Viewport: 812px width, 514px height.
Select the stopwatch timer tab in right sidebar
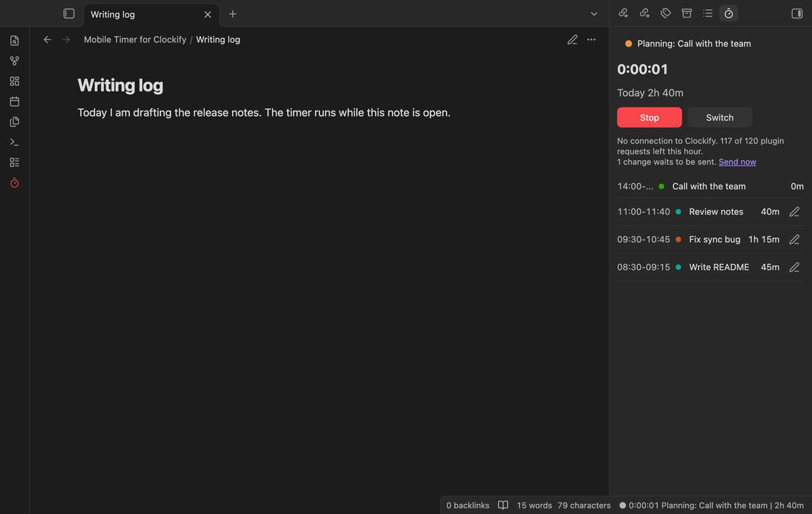(x=729, y=14)
